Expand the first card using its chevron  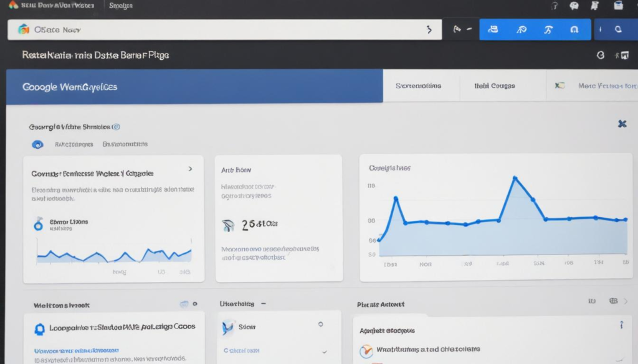coord(191,169)
